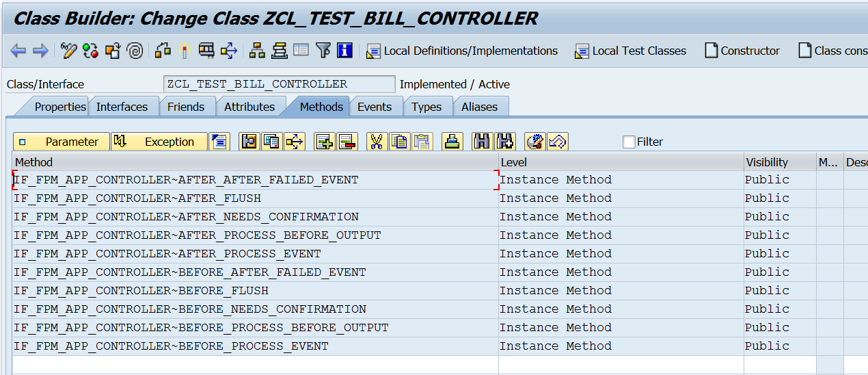Image resolution: width=868 pixels, height=375 pixels.
Task: Click the globe settings icon near Filter
Action: point(535,142)
